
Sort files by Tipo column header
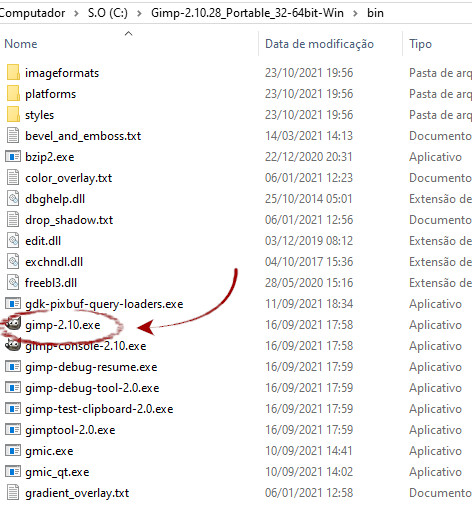(x=420, y=44)
